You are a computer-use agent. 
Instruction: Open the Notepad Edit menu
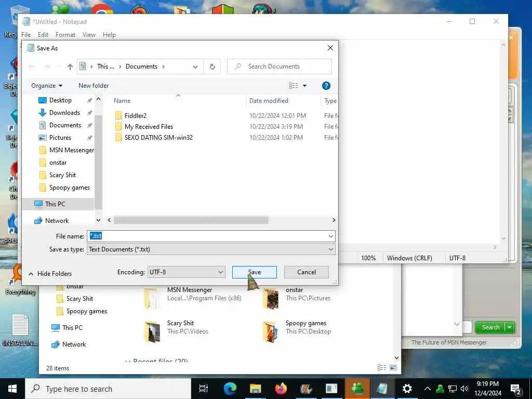[43, 35]
